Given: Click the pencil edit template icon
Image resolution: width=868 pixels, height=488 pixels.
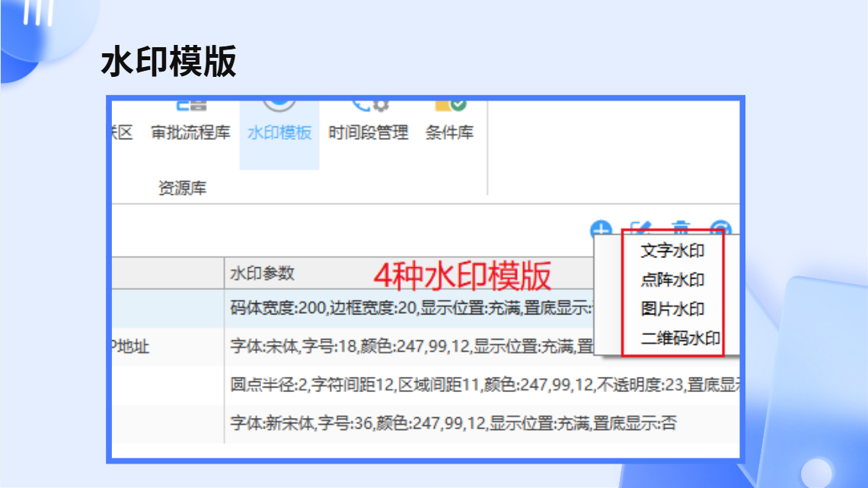Looking at the screenshot, I should click(x=640, y=228).
